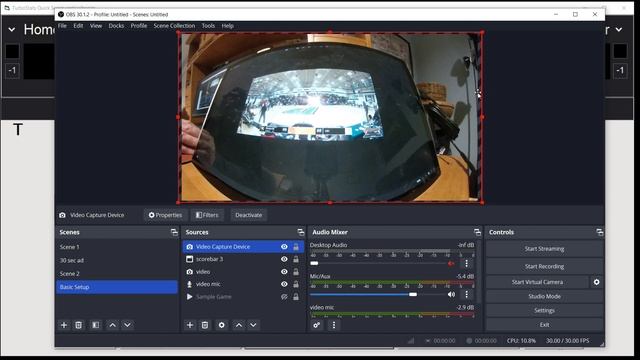Click right chevron dropdown in background window
The image size is (640, 360).
[x=619, y=29]
